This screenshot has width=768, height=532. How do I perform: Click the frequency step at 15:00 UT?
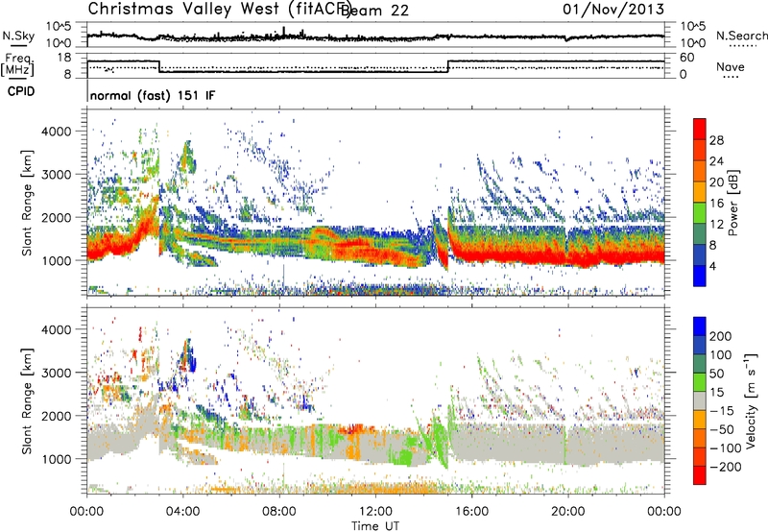click(x=448, y=66)
